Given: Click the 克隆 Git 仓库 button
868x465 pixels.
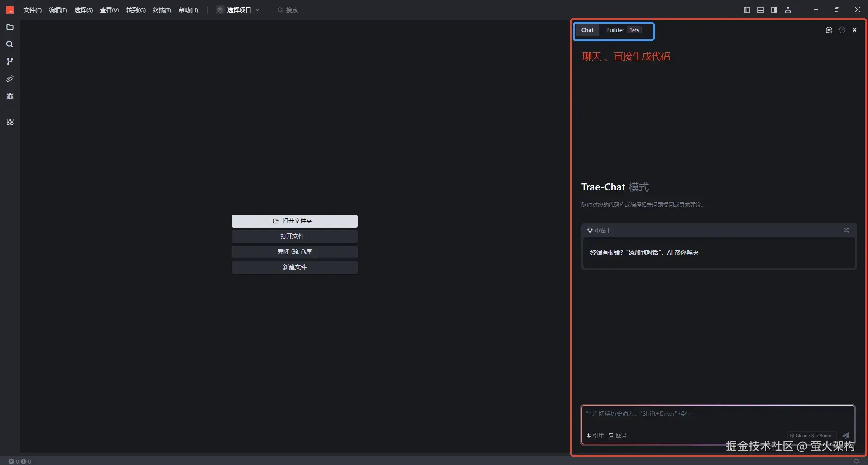Looking at the screenshot, I should click(x=295, y=252).
